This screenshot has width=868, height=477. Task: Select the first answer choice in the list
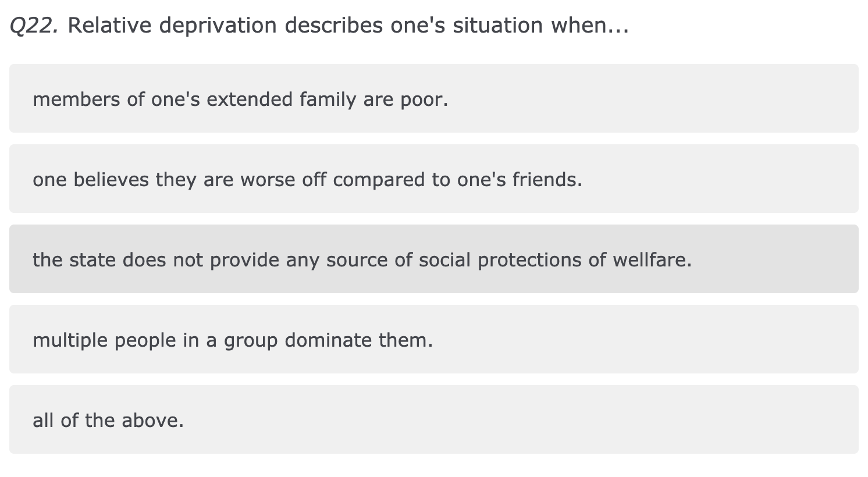[434, 98]
